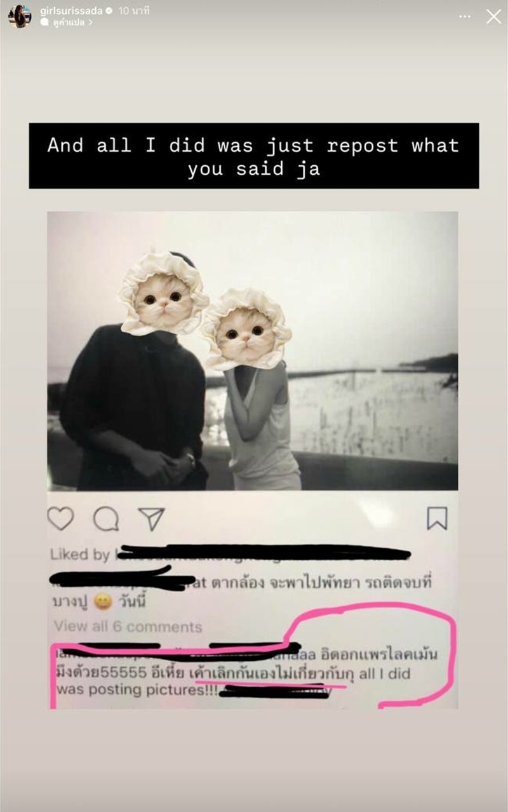Image resolution: width=508 pixels, height=812 pixels.
Task: Click the right cat face sticker
Action: pos(246,330)
